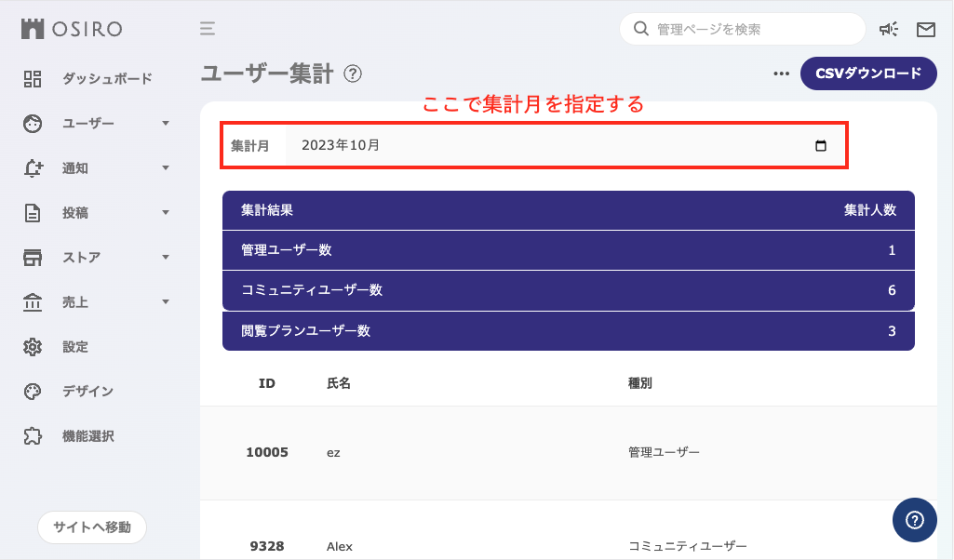The image size is (954, 560).
Task: Open the mail envelope icon
Action: (x=926, y=29)
